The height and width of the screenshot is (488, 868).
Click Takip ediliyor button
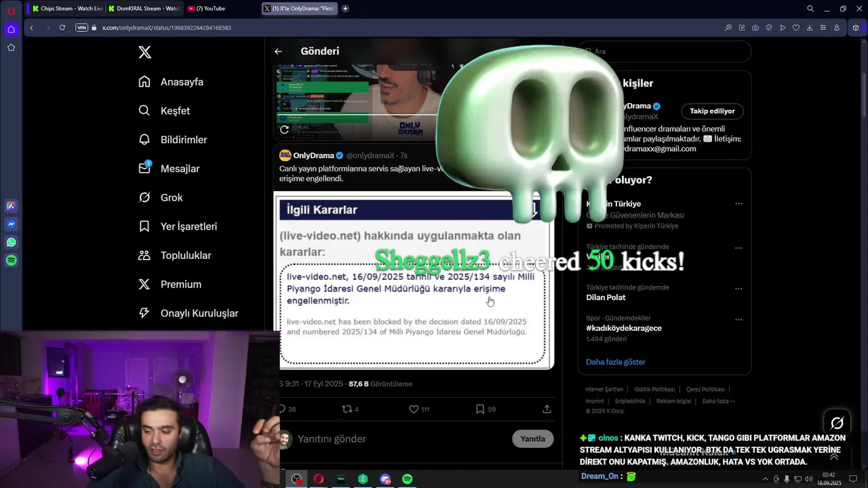712,111
